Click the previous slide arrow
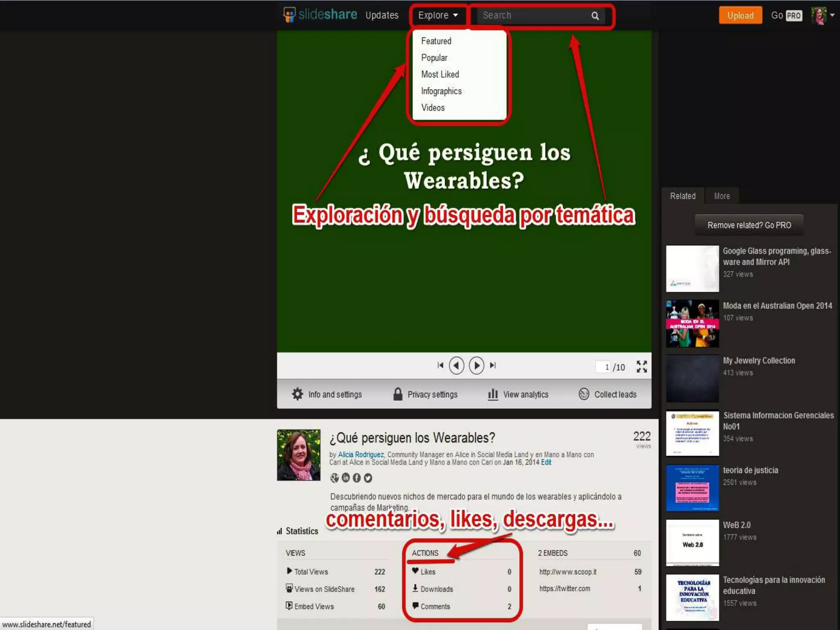Image resolution: width=840 pixels, height=630 pixels. pos(457,365)
